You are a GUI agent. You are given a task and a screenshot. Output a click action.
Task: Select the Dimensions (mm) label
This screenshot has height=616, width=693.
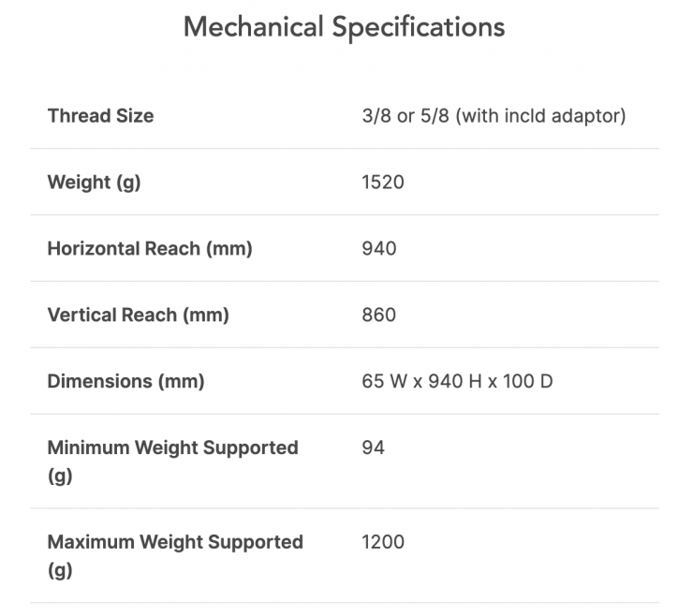125,382
